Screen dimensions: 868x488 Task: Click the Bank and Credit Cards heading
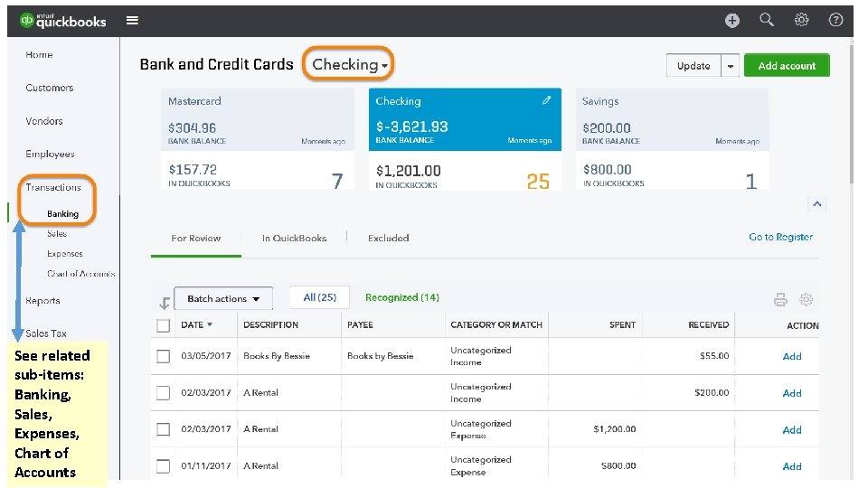[216, 64]
